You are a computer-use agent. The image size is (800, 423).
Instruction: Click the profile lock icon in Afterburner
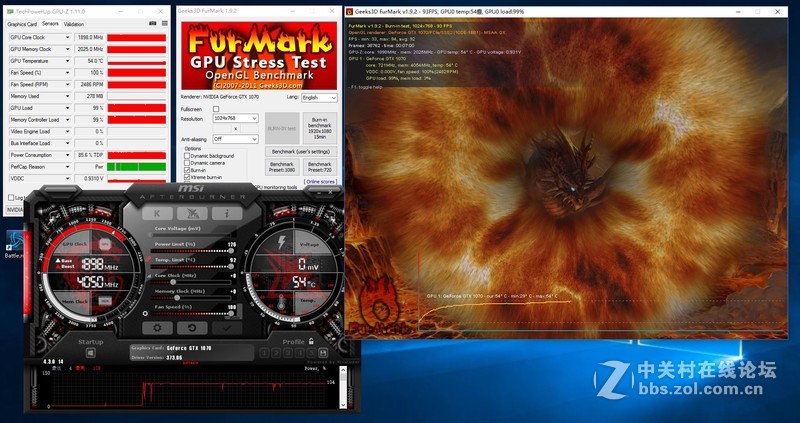(311, 341)
